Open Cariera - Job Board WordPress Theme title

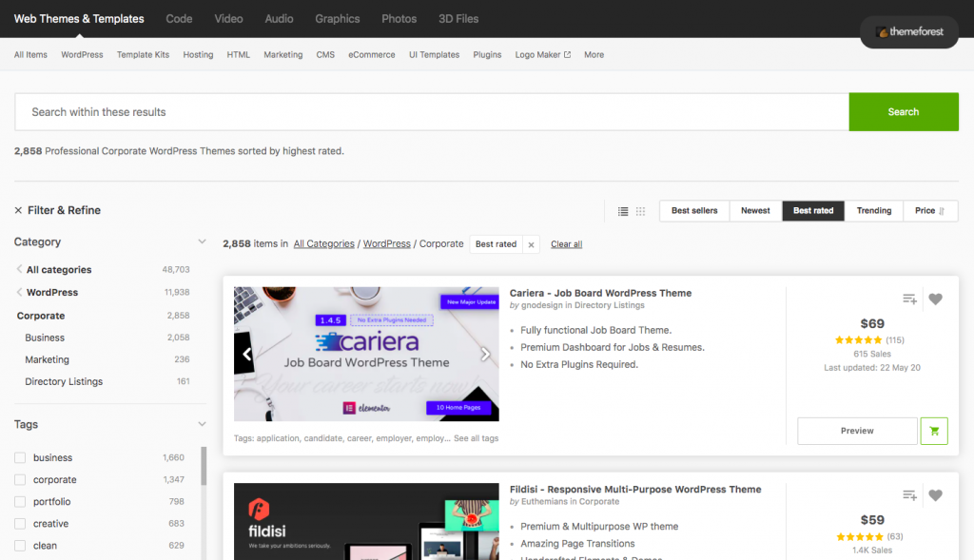click(x=601, y=293)
